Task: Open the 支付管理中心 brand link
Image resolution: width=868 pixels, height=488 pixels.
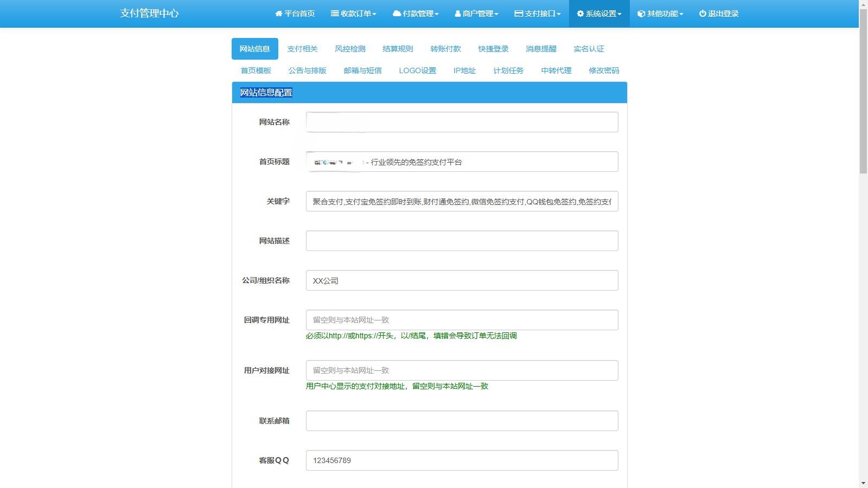Action: tap(149, 14)
